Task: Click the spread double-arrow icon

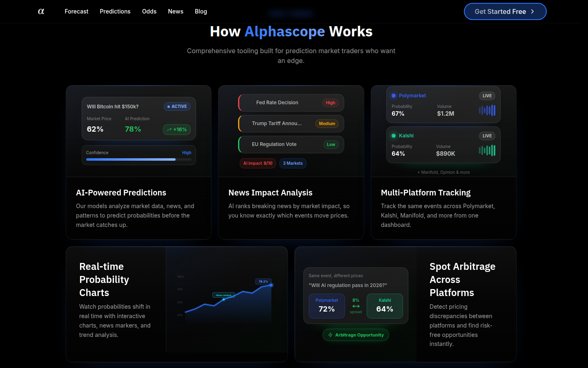Action: click(x=356, y=306)
